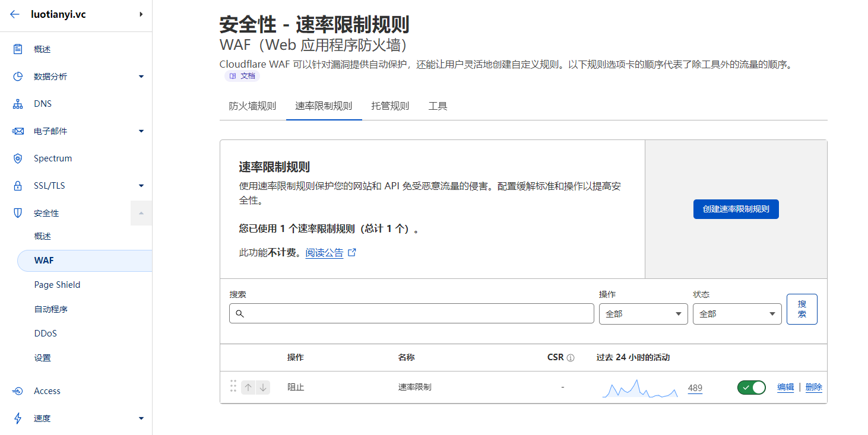Open the 阅读公告 link
868x435 pixels.
pyautogui.click(x=324, y=253)
